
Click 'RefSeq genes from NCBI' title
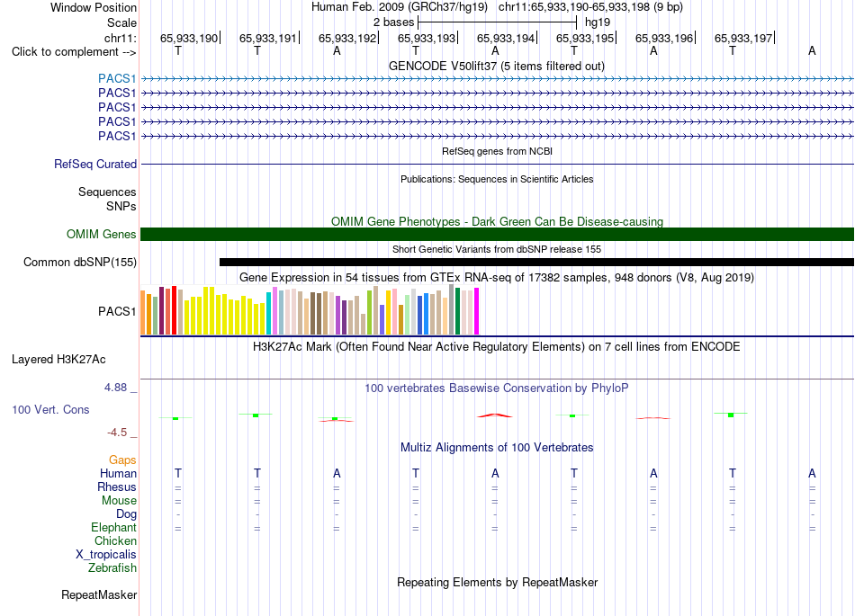pyautogui.click(x=497, y=151)
